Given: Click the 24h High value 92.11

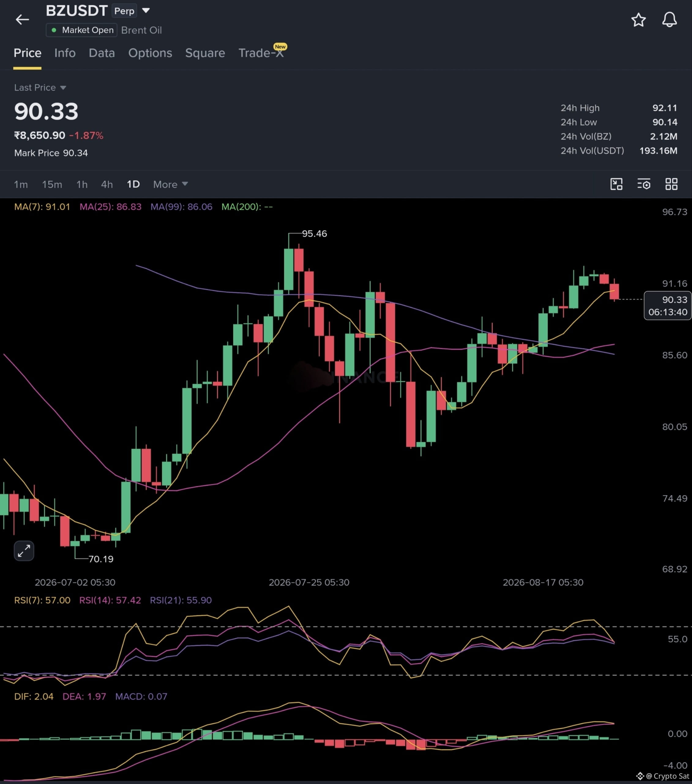Looking at the screenshot, I should pyautogui.click(x=665, y=108).
